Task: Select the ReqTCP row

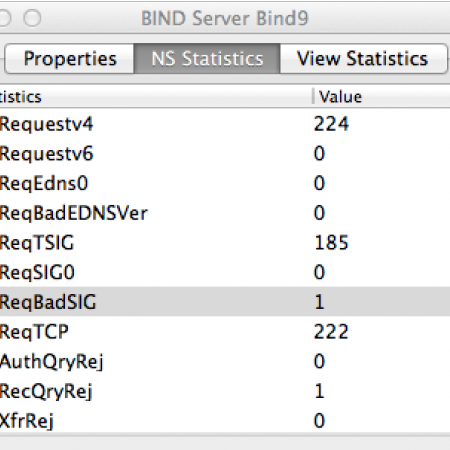Action: (225, 332)
